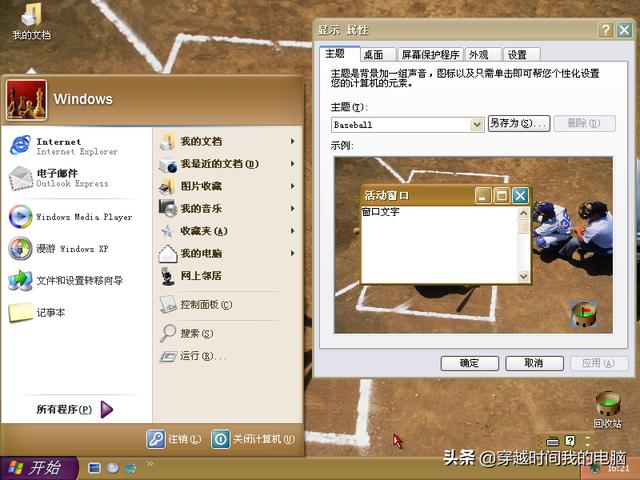
Task: Open Outlook Express 电子邮件 entry
Action: tap(60, 178)
